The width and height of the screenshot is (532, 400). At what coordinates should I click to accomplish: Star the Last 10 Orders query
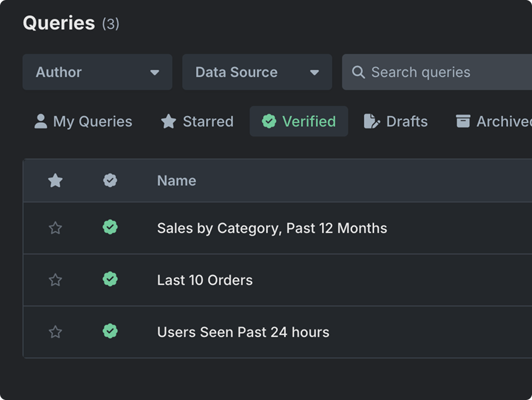pyautogui.click(x=55, y=280)
